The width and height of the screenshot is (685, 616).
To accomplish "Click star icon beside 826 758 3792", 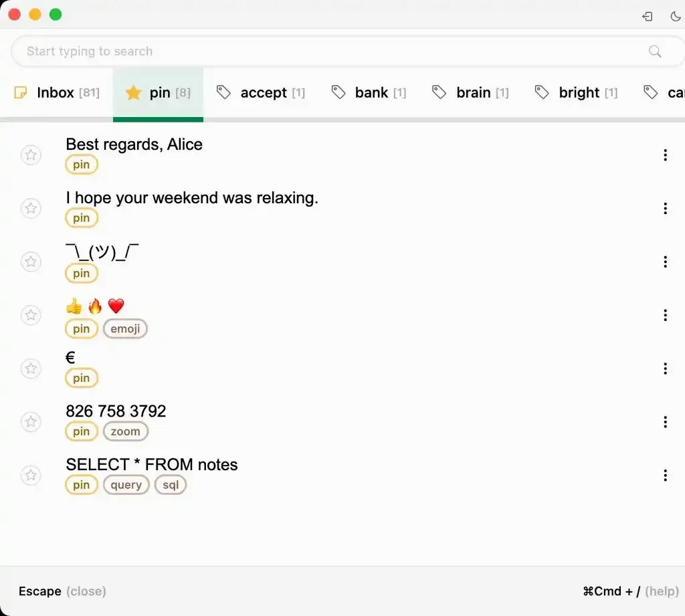I will coord(31,421).
